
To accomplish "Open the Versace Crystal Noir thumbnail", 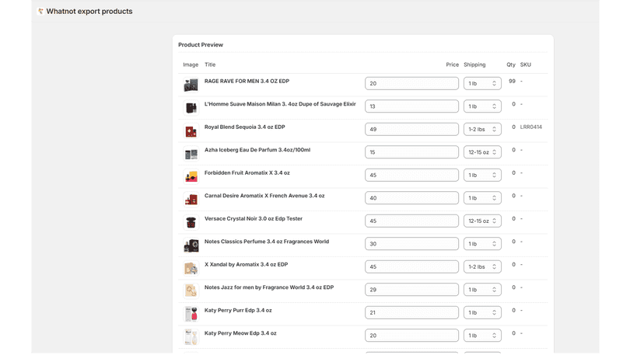I will [191, 223].
